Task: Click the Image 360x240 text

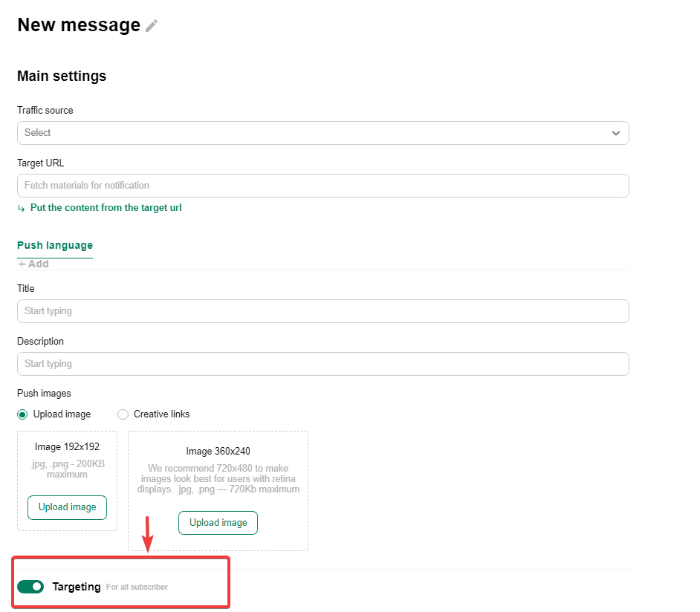Action: [218, 452]
